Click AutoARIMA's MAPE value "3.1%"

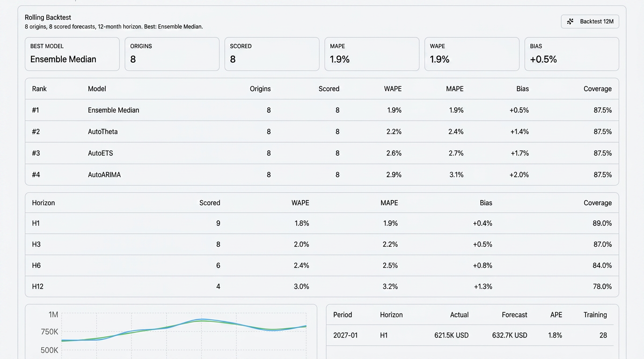point(456,175)
